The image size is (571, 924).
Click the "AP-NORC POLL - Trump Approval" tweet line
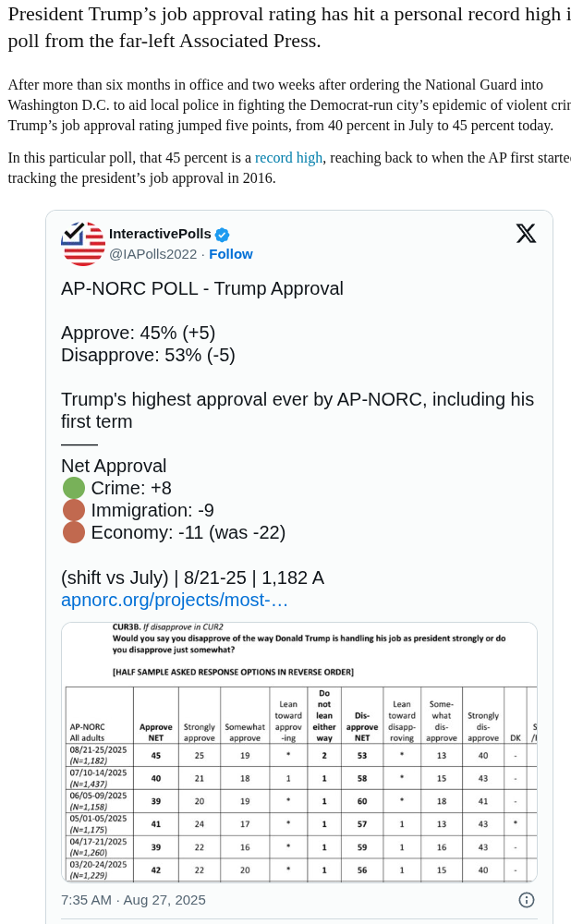(202, 289)
